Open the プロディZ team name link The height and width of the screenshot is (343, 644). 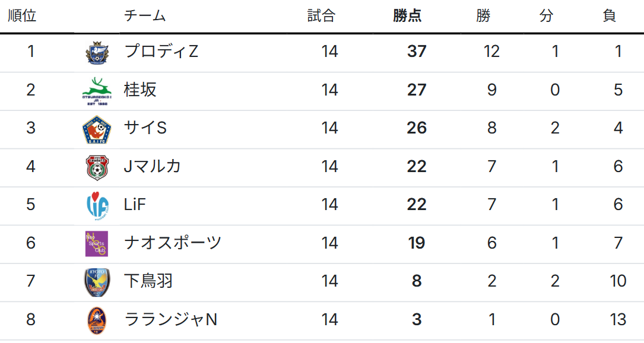tap(161, 52)
